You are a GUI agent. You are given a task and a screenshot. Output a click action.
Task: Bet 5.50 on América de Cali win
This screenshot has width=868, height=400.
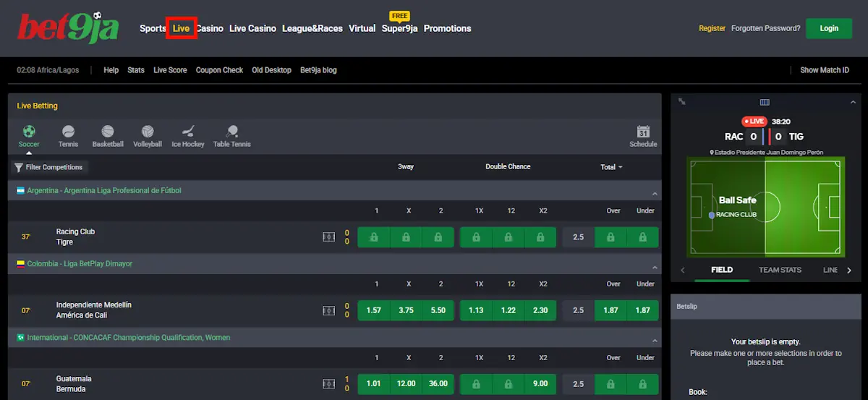point(438,310)
